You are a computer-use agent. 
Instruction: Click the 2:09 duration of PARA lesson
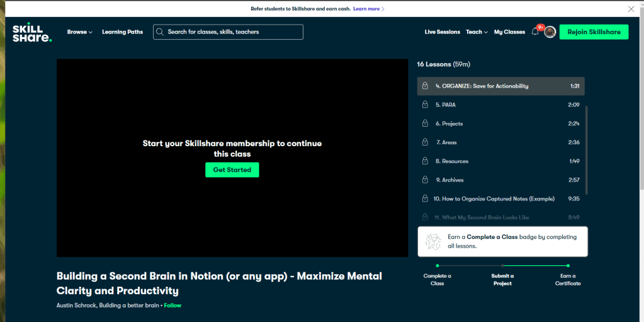coord(573,105)
